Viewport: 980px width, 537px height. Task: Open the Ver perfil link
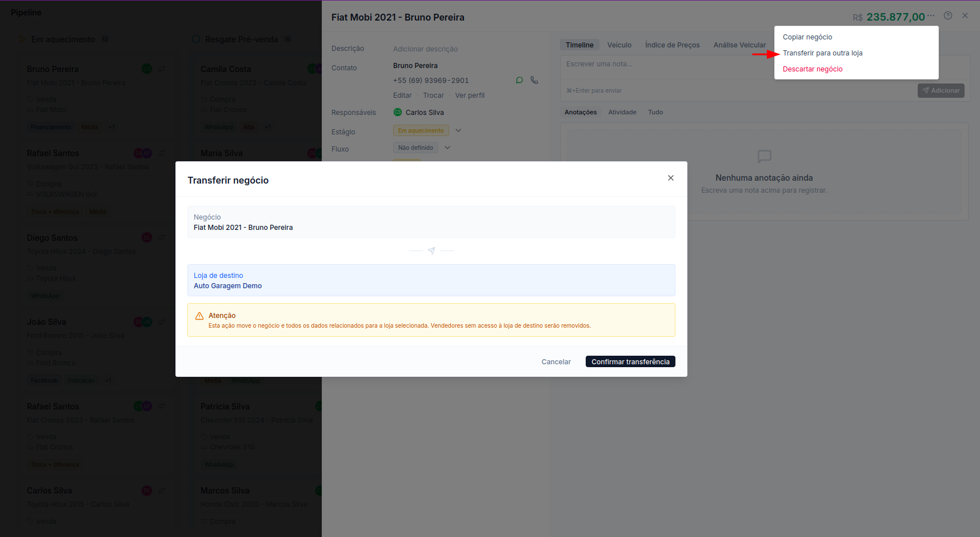coord(470,96)
